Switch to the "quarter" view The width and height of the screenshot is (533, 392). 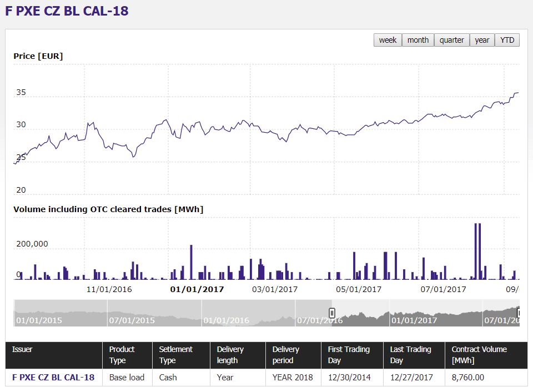[x=451, y=39]
